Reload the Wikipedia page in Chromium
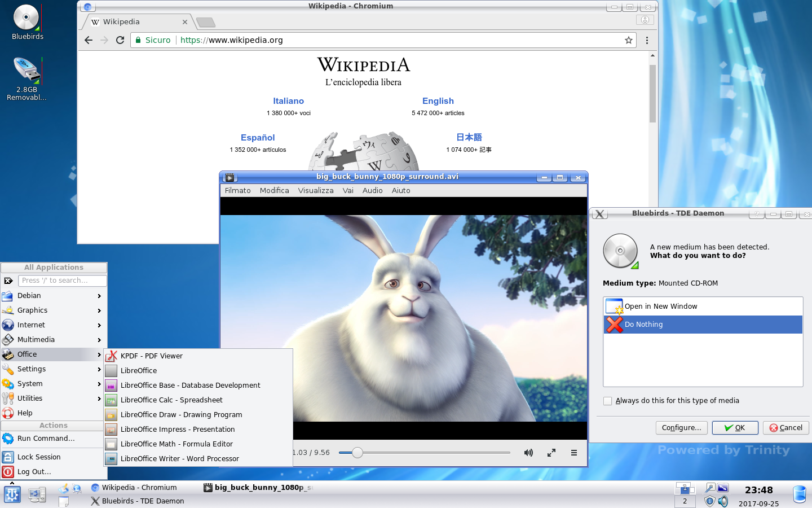 coord(120,40)
